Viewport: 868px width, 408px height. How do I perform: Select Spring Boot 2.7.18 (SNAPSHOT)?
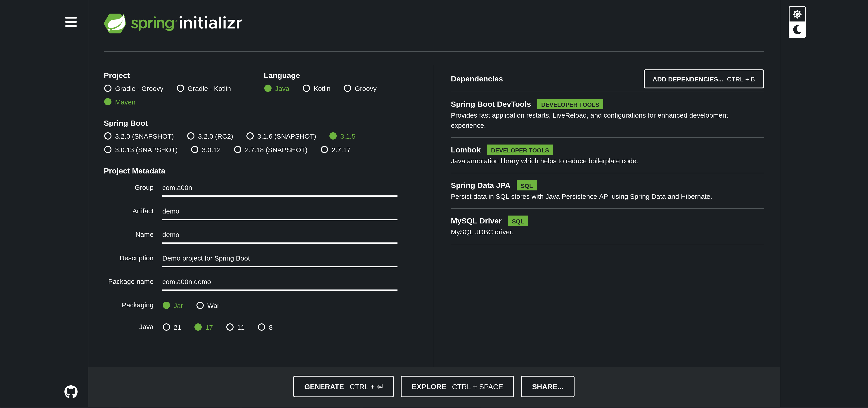pos(271,150)
